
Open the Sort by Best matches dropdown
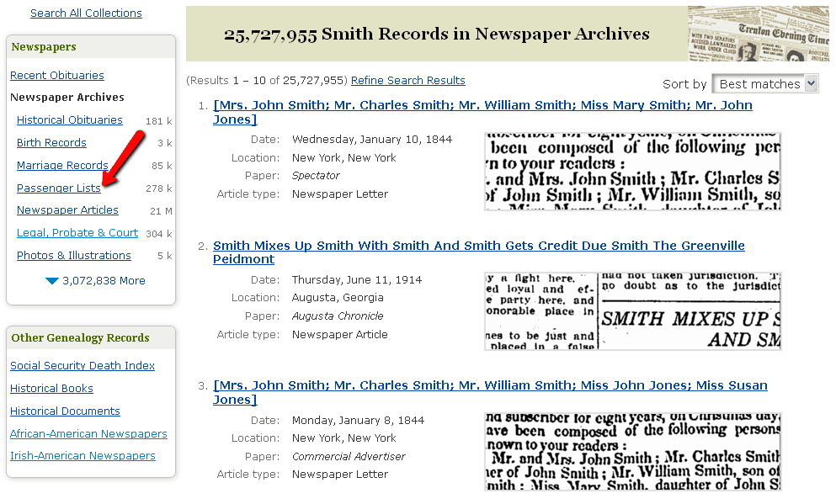(x=764, y=83)
